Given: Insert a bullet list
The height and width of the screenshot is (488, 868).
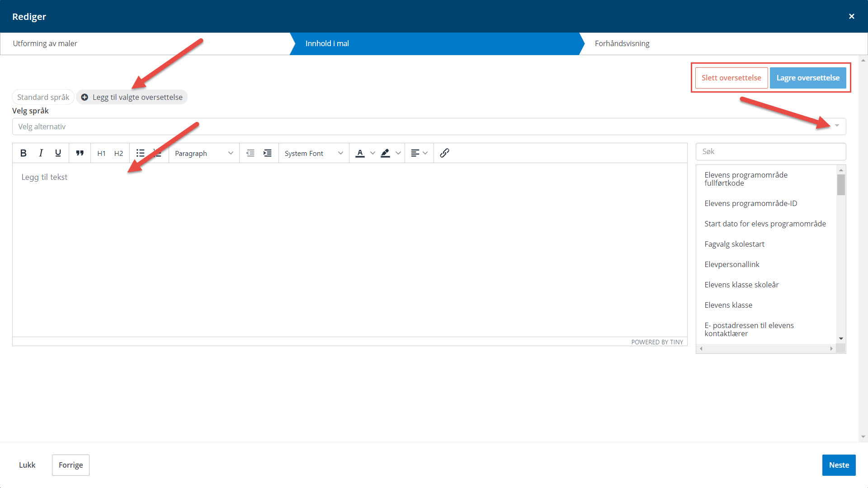Looking at the screenshot, I should click(140, 153).
